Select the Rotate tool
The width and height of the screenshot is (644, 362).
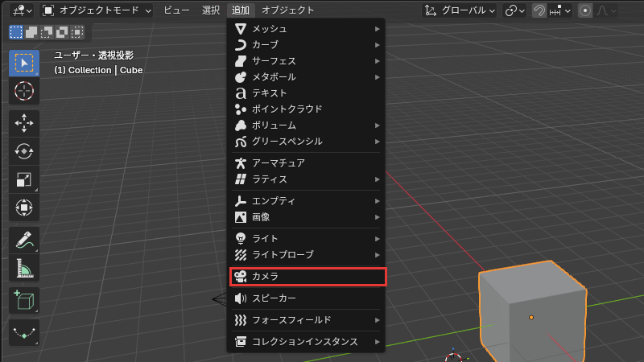point(24,151)
